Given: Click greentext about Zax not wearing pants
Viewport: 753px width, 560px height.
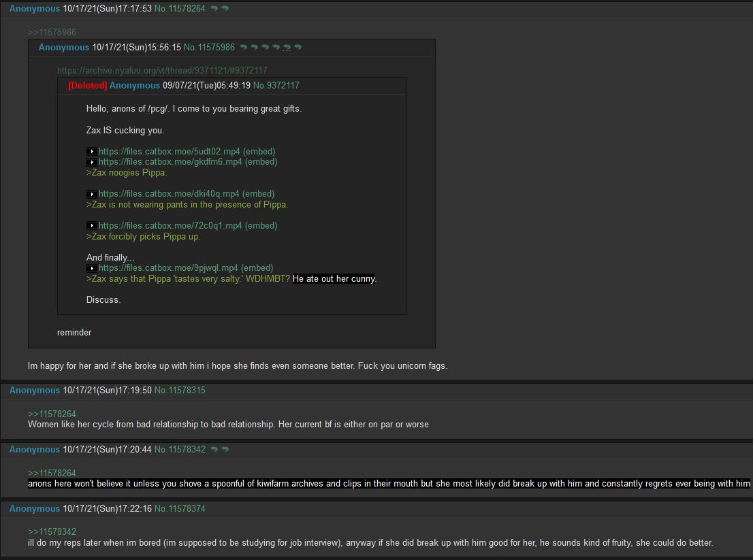Looking at the screenshot, I should pyautogui.click(x=187, y=204).
